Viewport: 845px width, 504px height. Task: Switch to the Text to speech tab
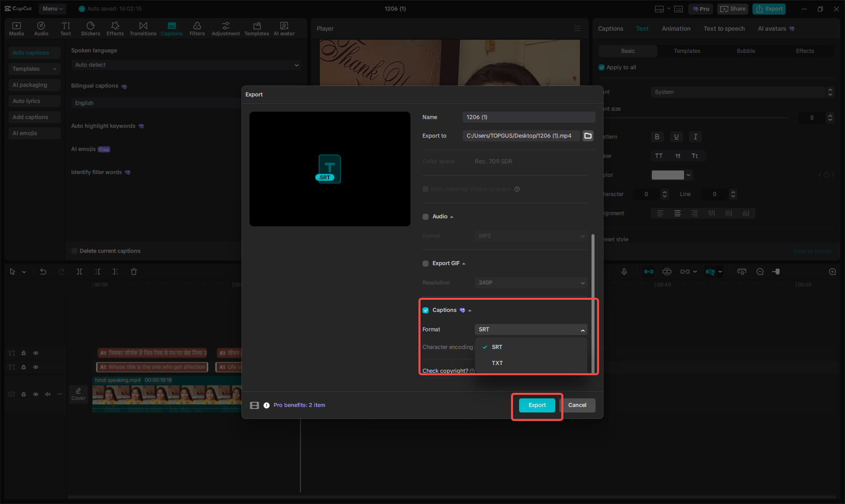pos(724,29)
